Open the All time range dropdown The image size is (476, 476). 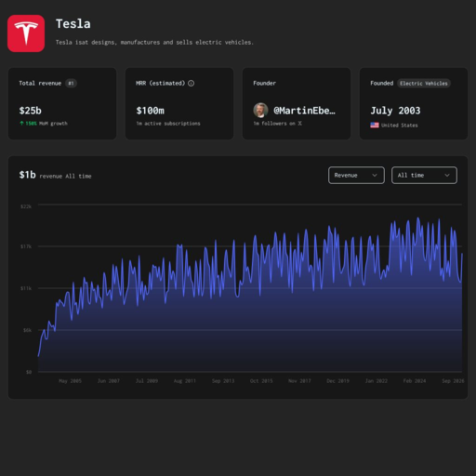pyautogui.click(x=424, y=176)
